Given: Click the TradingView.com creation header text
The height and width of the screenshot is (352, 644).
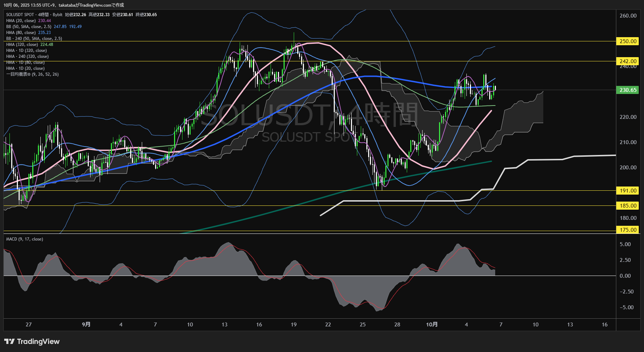Looking at the screenshot, I should coord(64,5).
